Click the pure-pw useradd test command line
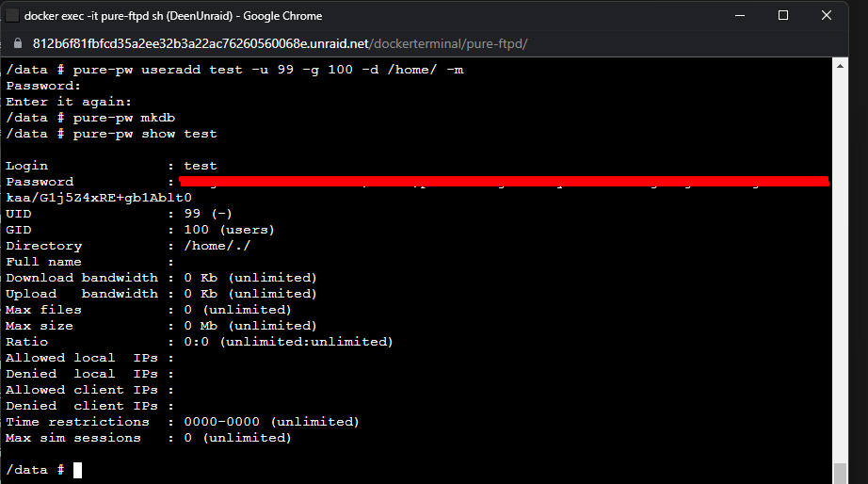The height and width of the screenshot is (484, 868). coord(234,70)
